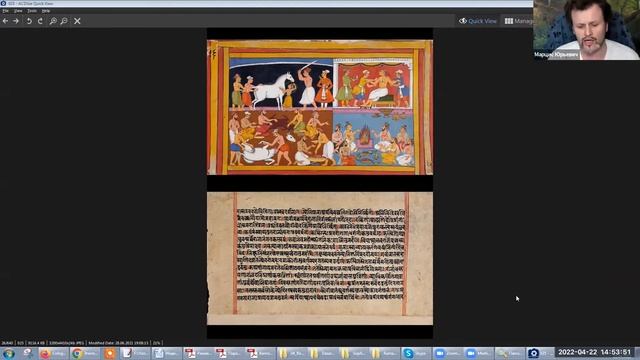Screen dimensions: 640x360
Task: Click the Modified Date entry in status bar
Action: pos(118,343)
